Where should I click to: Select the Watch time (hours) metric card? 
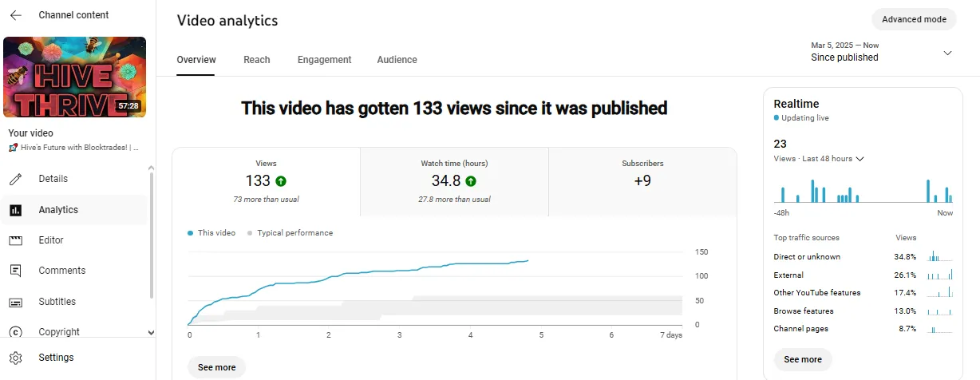(454, 182)
